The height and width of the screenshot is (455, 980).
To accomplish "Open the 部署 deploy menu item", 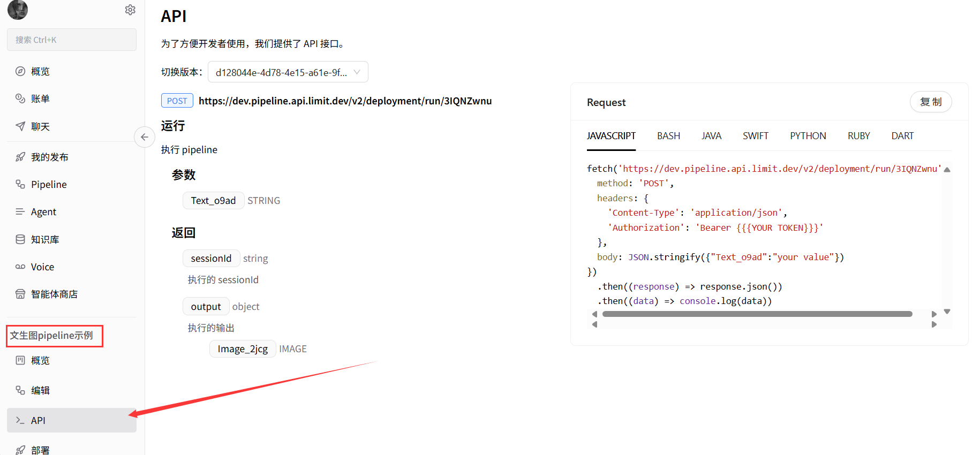I will click(x=40, y=450).
